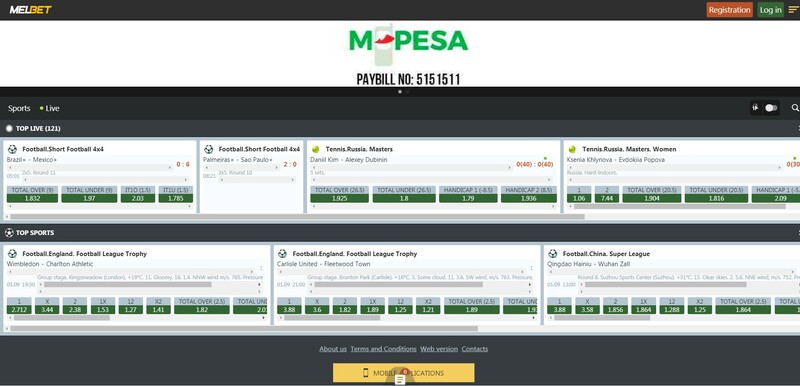
Task: Open the MOBILE APPLICATIONS button
Action: click(404, 373)
